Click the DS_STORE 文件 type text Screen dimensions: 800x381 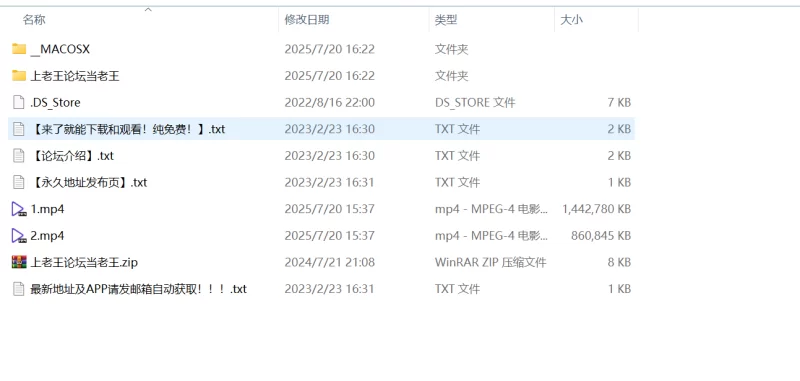pyautogui.click(x=475, y=103)
